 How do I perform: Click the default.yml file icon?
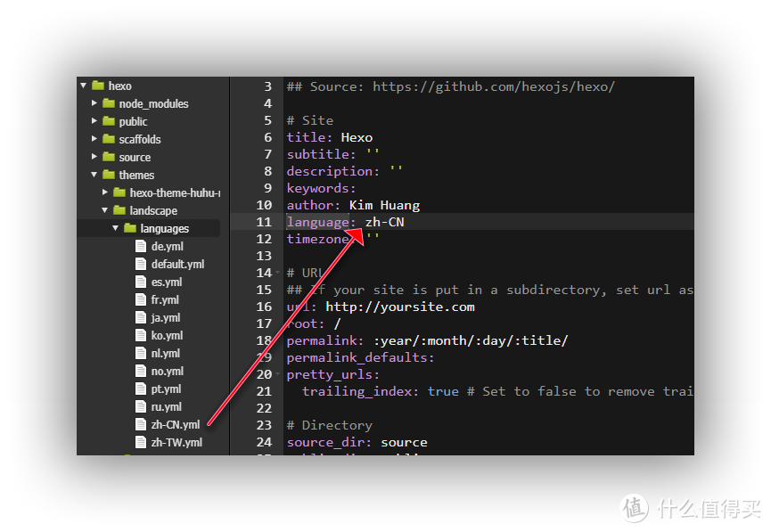(x=141, y=264)
